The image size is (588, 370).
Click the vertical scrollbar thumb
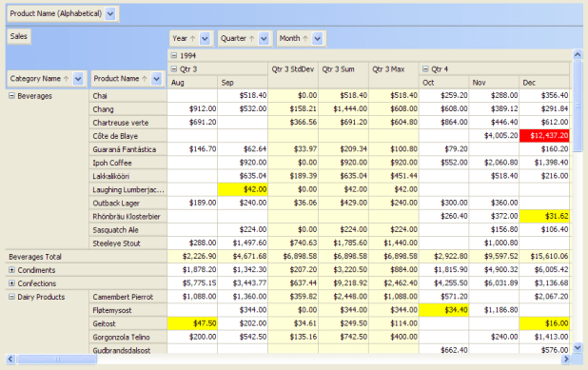578,107
